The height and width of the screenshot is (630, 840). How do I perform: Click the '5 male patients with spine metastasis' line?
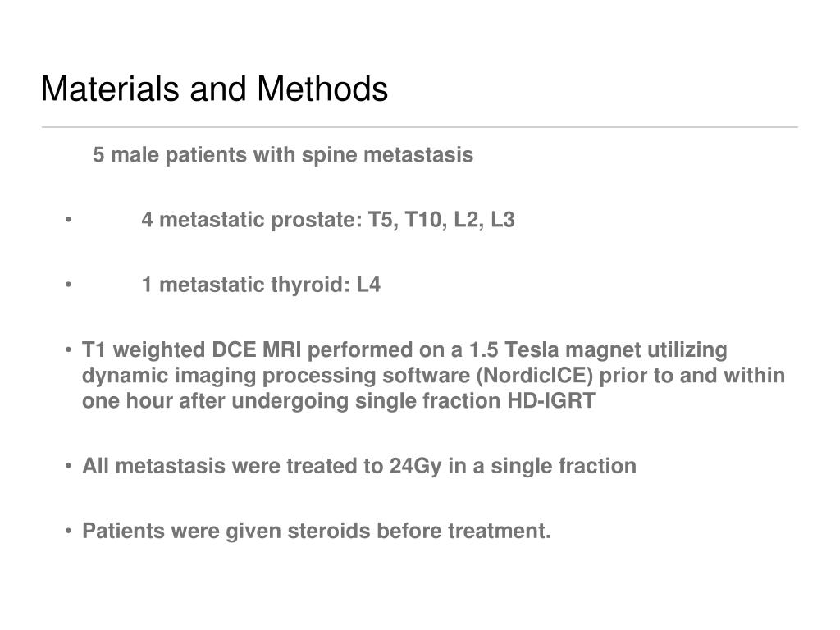[283, 155]
